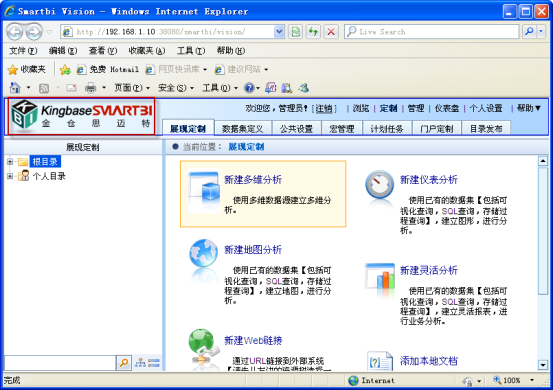The height and width of the screenshot is (390, 553).
Task: Click the globe icon for 新建地图分析
Action: click(x=203, y=253)
